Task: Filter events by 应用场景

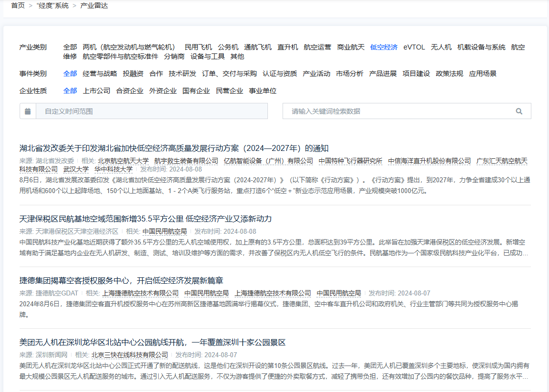Action: click(483, 73)
